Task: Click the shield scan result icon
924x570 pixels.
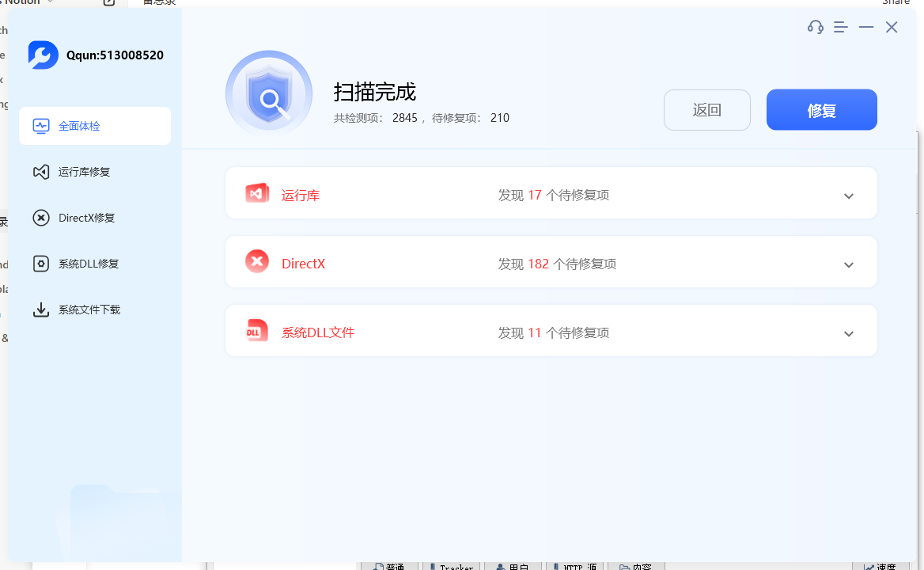Action: point(269,93)
